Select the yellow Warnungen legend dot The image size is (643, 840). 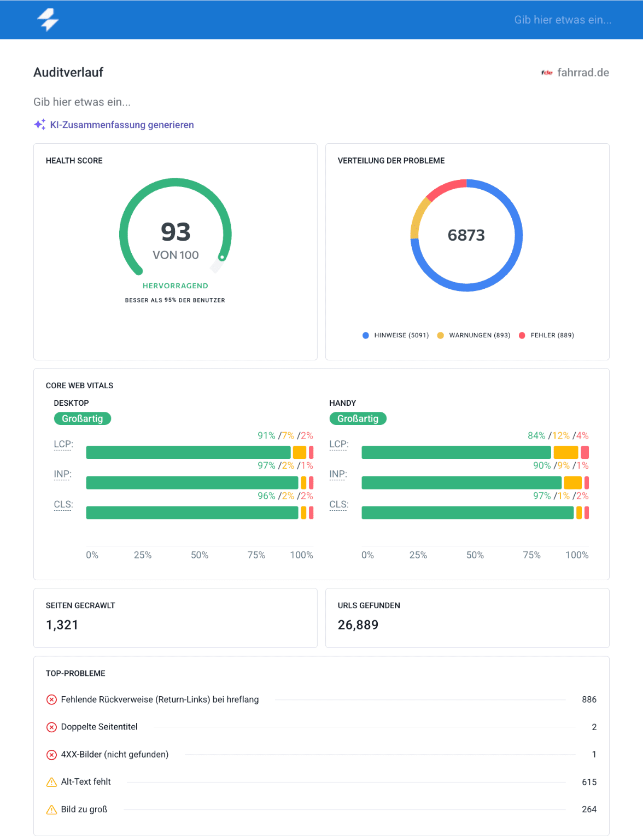click(x=440, y=335)
